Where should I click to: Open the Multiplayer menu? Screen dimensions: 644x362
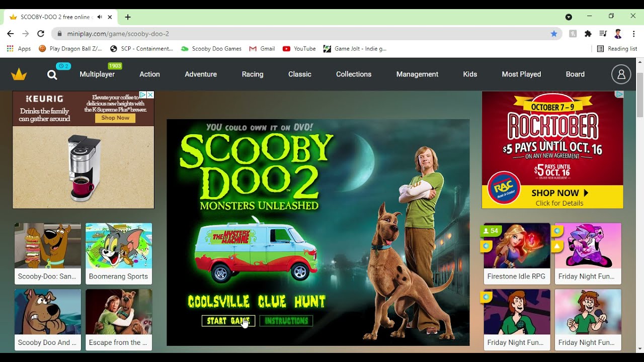97,74
